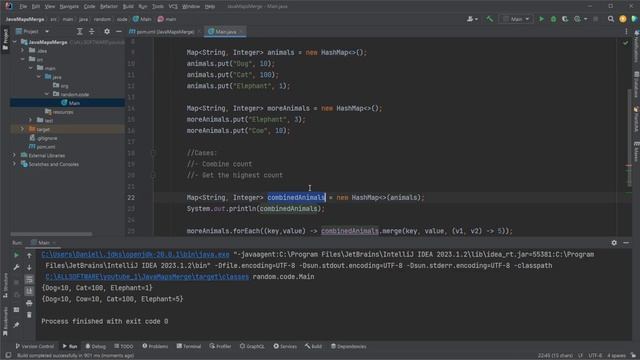Open the Main run configuration dropdown
This screenshot has width=640, height=360.
pos(516,19)
